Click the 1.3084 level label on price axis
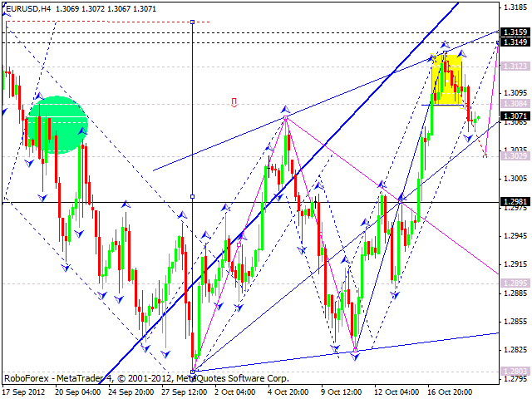Viewport: 532px width, 399px height. tap(515, 104)
